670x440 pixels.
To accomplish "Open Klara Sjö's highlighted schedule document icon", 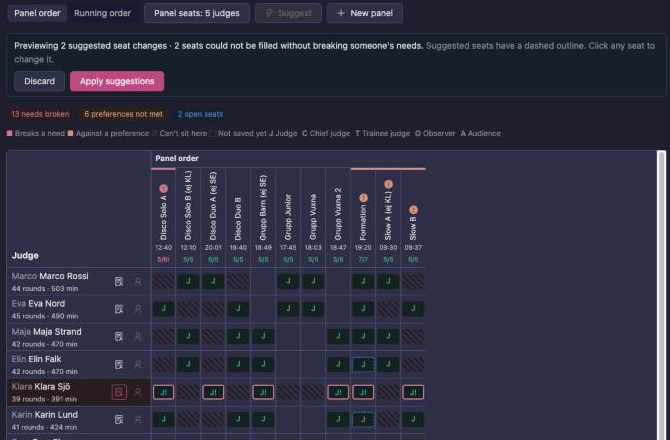I will click(119, 392).
